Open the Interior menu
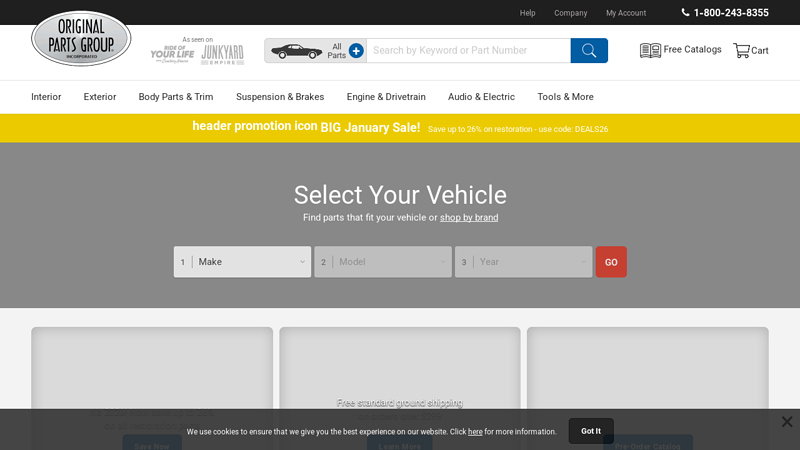 tap(46, 97)
